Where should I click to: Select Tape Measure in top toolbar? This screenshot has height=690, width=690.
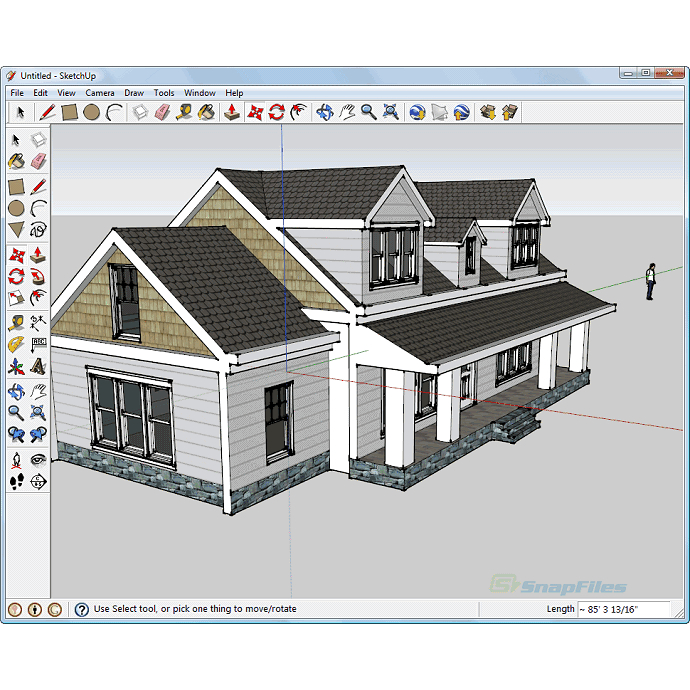[184, 112]
